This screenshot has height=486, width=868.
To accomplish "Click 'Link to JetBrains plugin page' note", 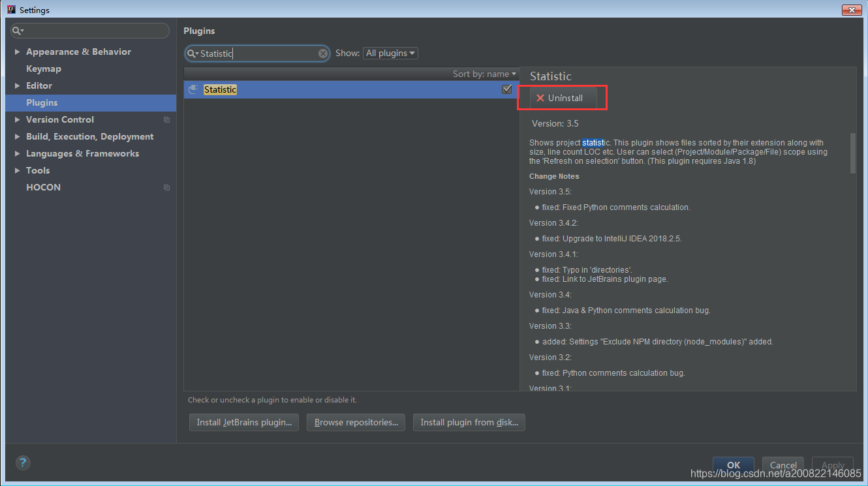I will coord(605,279).
